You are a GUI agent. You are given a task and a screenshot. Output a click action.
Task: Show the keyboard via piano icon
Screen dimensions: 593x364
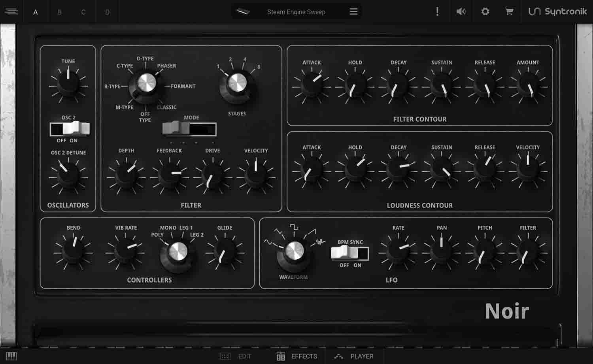[x=11, y=356]
